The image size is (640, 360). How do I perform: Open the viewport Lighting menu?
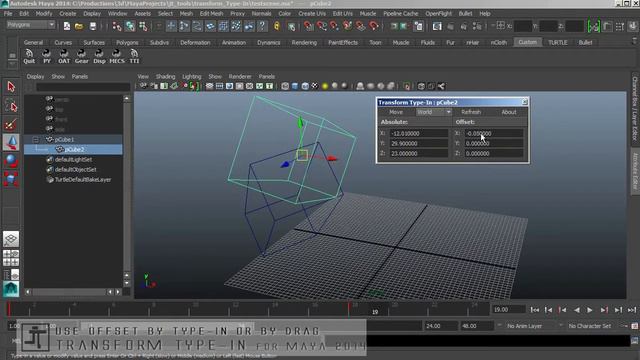point(191,76)
